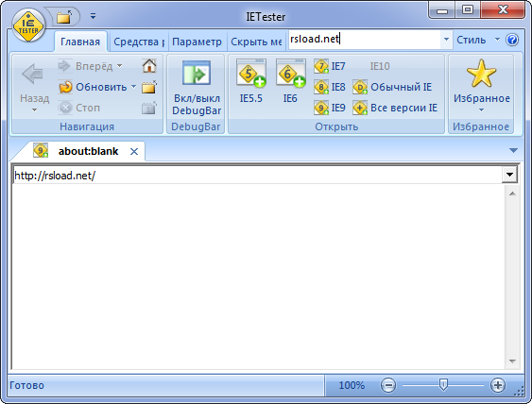Switch to the Главная ribbon tab
The image size is (532, 404).
click(x=80, y=42)
